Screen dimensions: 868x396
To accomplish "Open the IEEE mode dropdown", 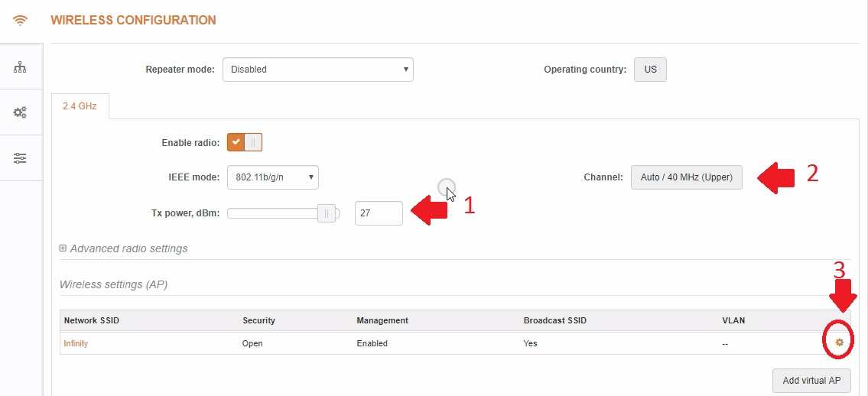I will click(x=273, y=177).
